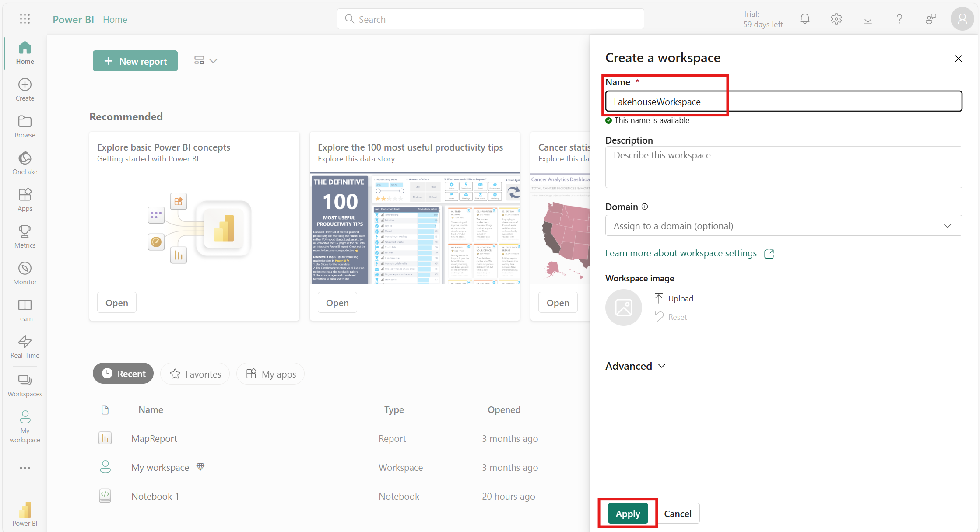The width and height of the screenshot is (980, 532).
Task: Open Learn more about workspace settings link
Action: (681, 253)
